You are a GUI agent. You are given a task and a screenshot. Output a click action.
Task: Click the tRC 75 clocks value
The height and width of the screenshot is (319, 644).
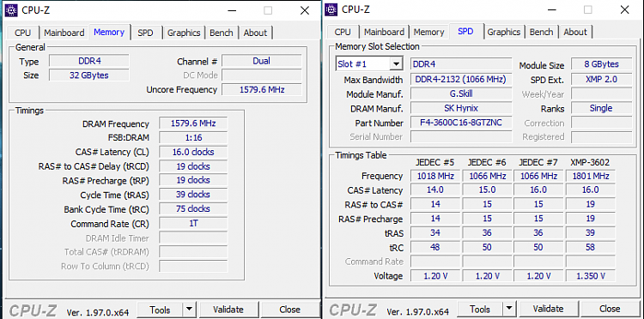[x=193, y=209]
